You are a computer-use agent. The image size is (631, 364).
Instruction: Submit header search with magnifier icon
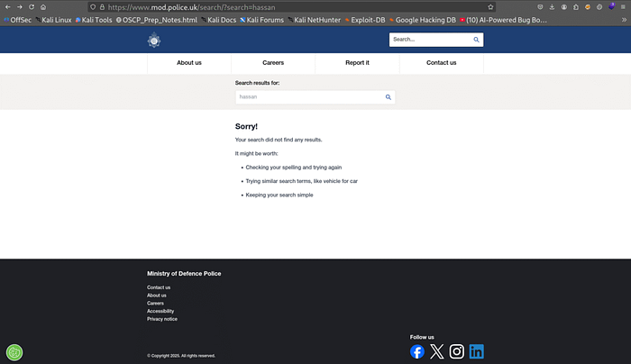pyautogui.click(x=477, y=40)
